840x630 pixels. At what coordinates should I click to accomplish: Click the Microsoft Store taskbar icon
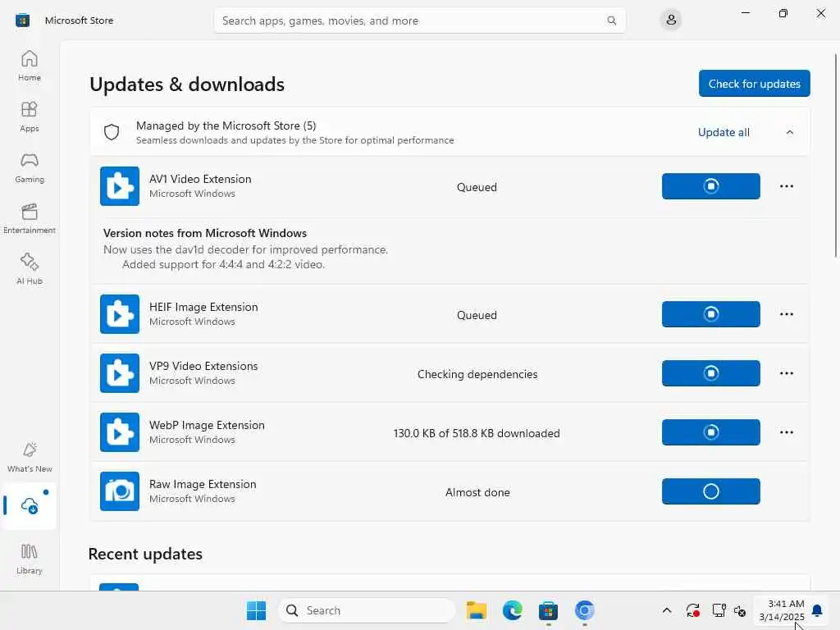(548, 610)
